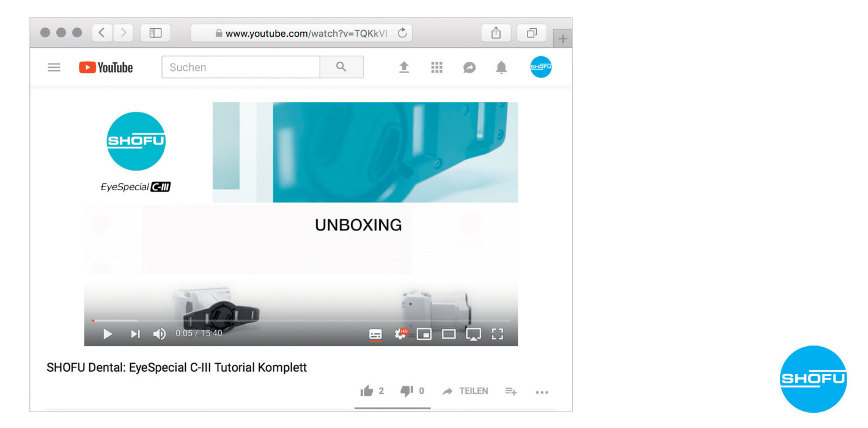Open the notifications bell
The image size is (868, 428).
(501, 67)
